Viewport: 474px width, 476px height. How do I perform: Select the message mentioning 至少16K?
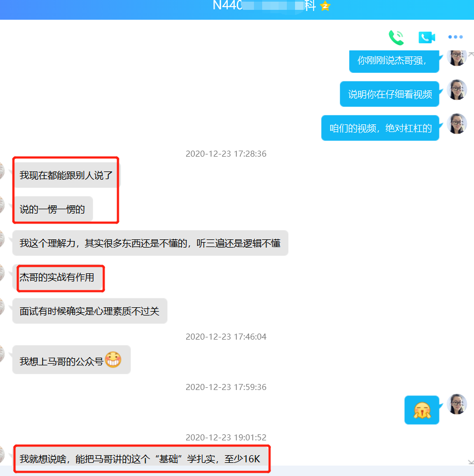(140, 459)
